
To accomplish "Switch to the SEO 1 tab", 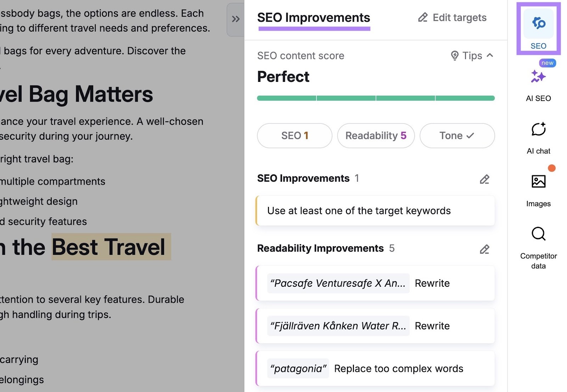I will click(294, 135).
